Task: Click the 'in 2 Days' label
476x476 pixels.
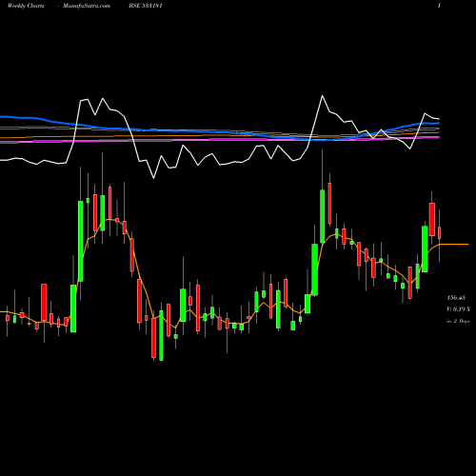Action: 458,321
